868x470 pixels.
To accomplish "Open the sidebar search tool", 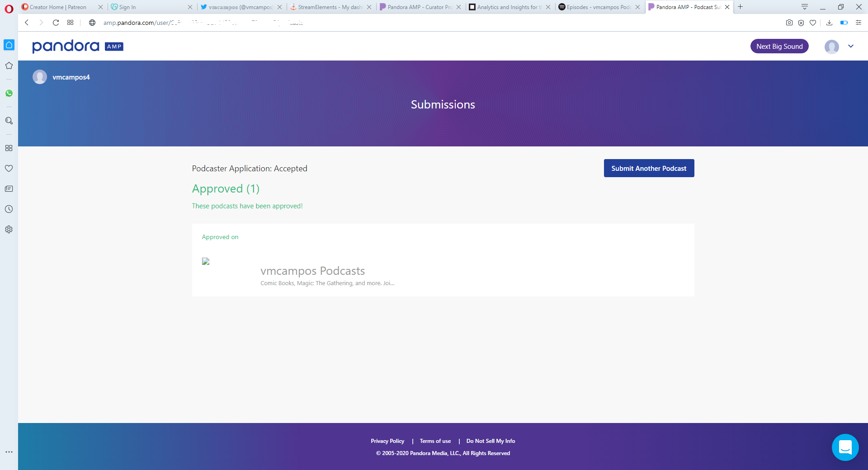I will pos(9,121).
